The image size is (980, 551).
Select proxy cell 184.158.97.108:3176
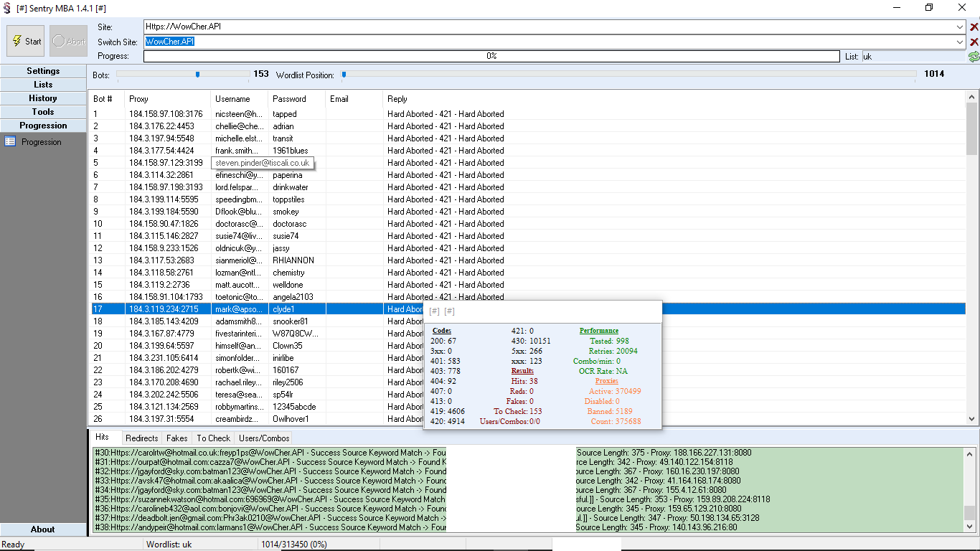point(166,114)
